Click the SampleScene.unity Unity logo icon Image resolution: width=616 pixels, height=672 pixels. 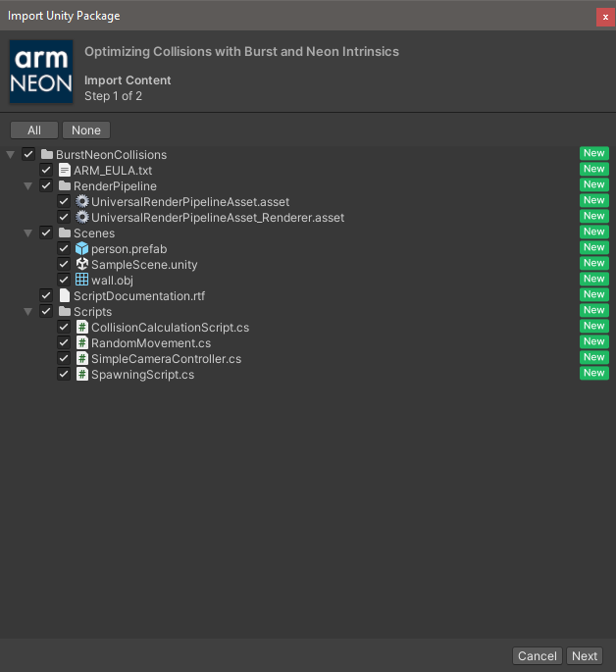point(81,264)
